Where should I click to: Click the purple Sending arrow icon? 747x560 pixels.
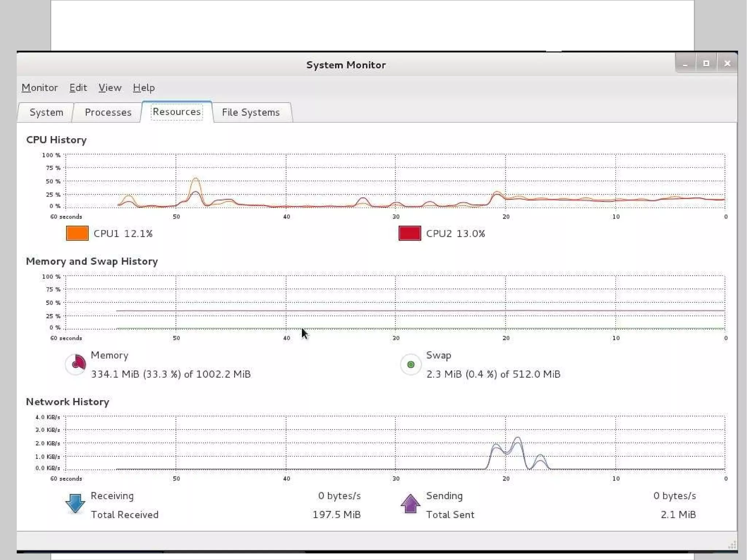point(410,504)
